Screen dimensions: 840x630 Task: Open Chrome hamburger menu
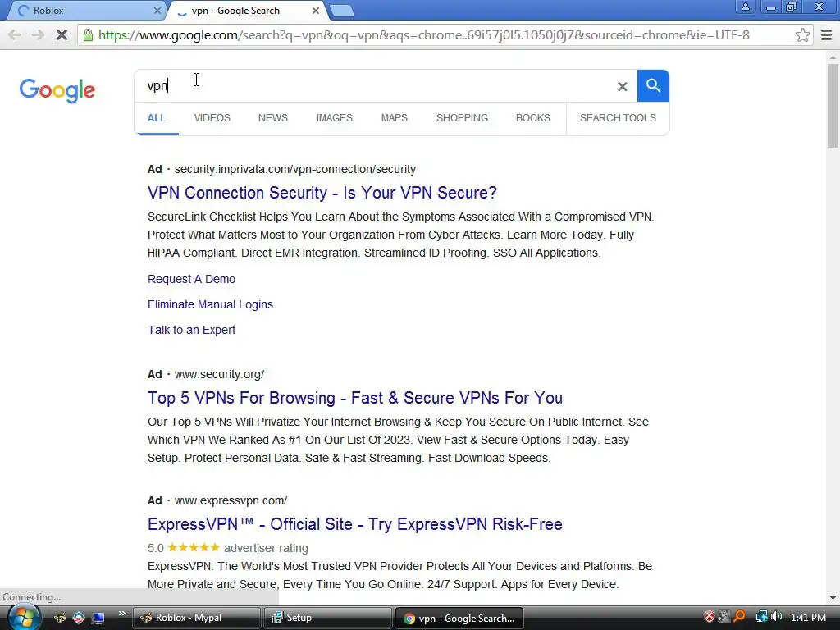point(826,35)
